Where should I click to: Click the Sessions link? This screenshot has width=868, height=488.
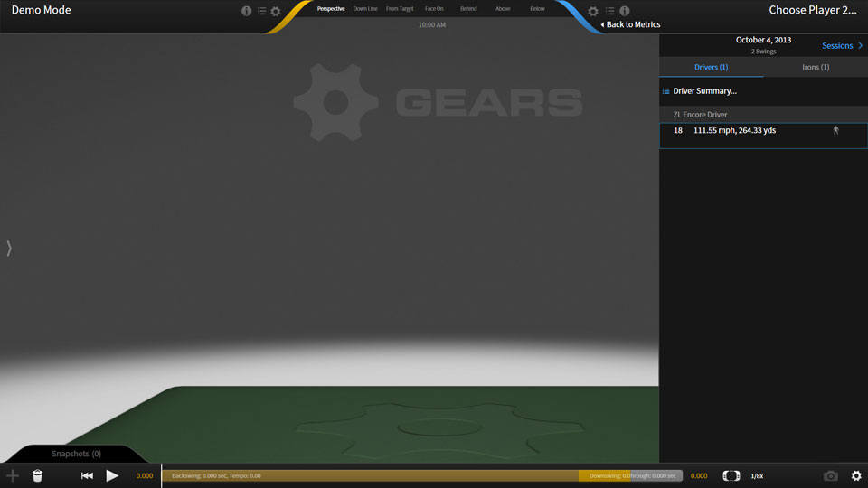click(x=837, y=46)
